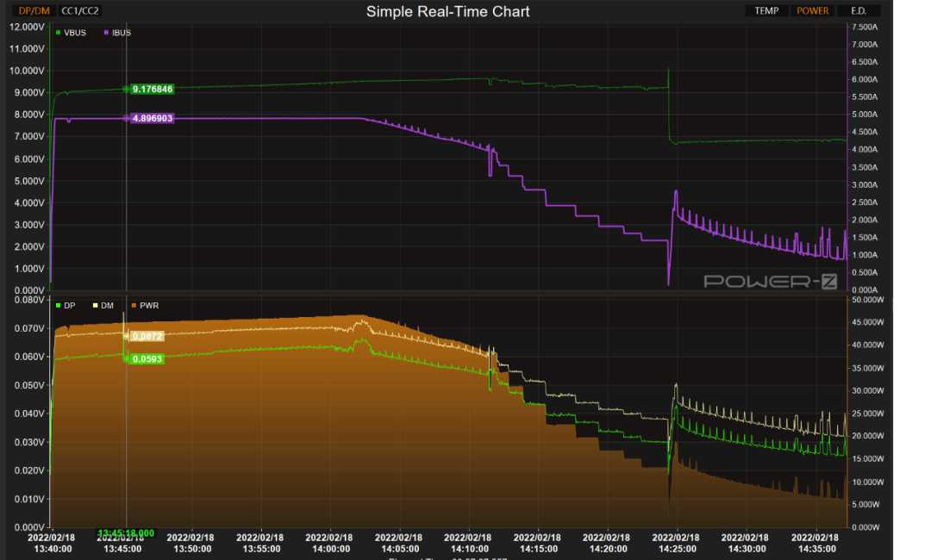Screen dimensions: 931x560
Task: Click the POWER-Z watermark logo
Action: pos(770,281)
